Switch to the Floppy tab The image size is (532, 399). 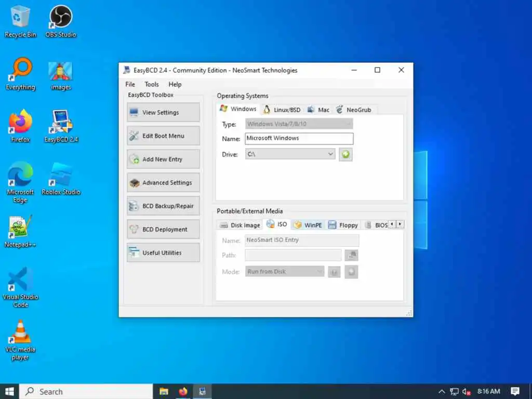tap(343, 225)
